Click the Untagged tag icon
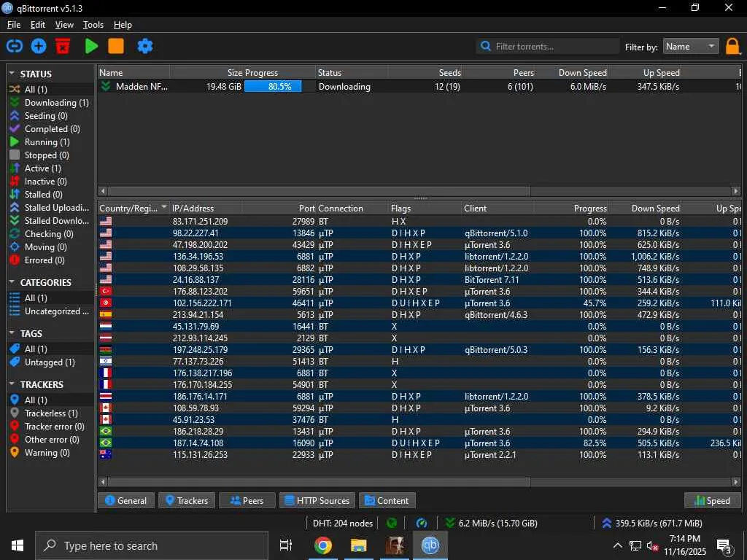 pyautogui.click(x=15, y=362)
